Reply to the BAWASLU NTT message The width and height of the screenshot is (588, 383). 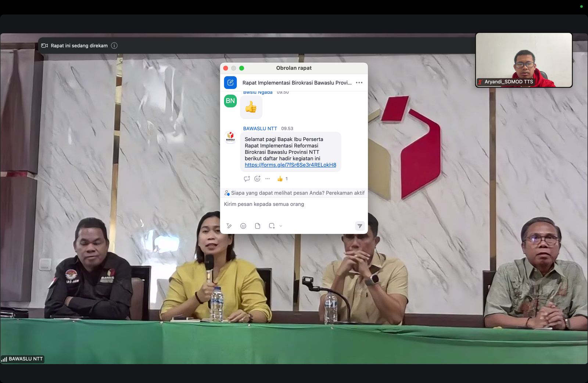click(x=247, y=179)
